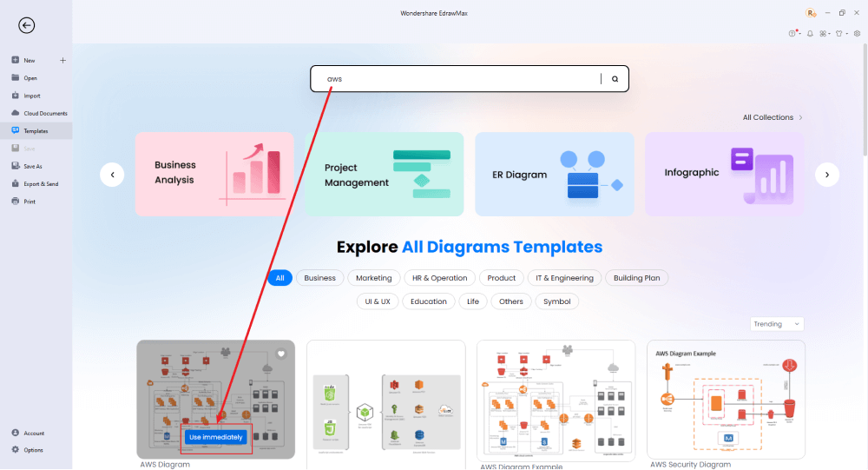Open All Collections link

click(x=773, y=117)
